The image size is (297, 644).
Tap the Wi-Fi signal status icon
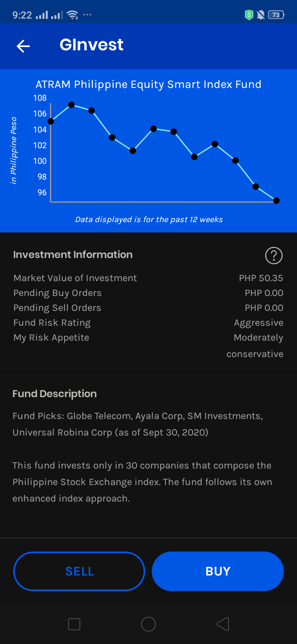(73, 15)
